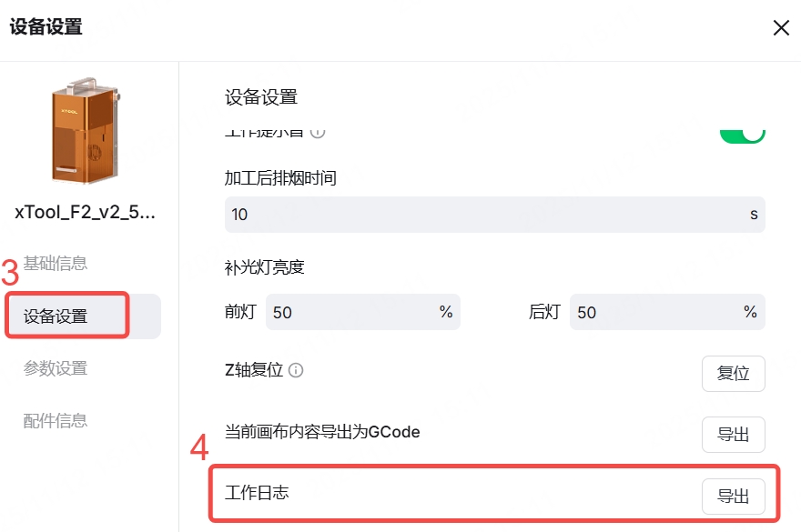The width and height of the screenshot is (801, 532).
Task: Click the 当前画布内容导出为GCode label
Action: point(322,432)
